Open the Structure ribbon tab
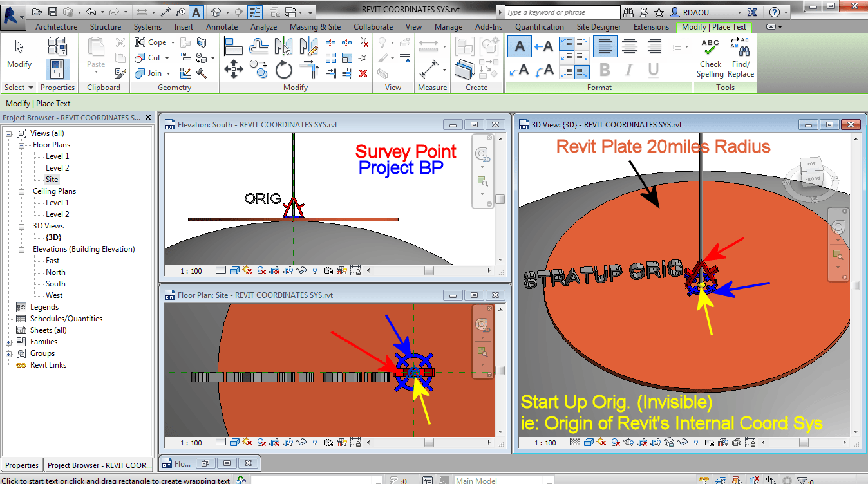This screenshot has width=868, height=484. click(106, 27)
